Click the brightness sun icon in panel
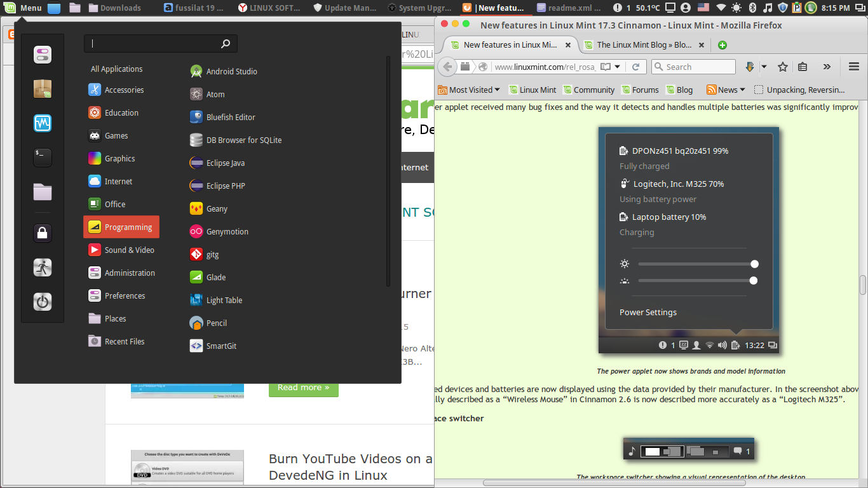 [x=736, y=8]
